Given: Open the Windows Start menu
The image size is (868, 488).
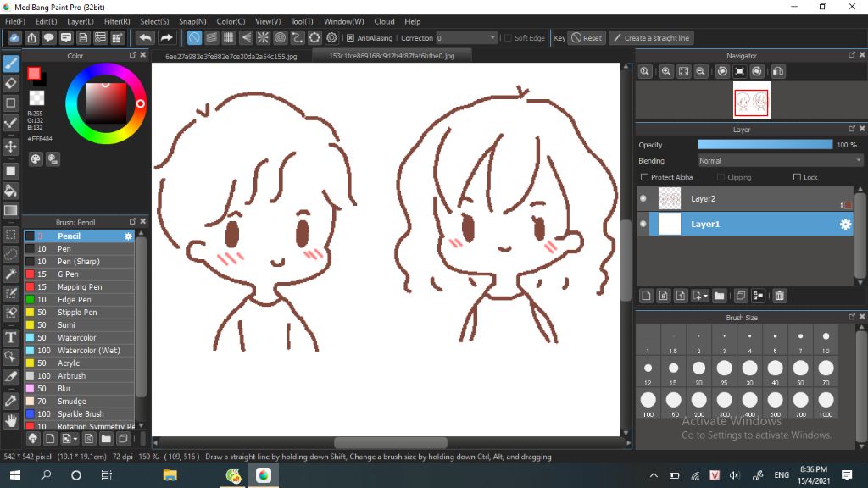Looking at the screenshot, I should click(15, 475).
